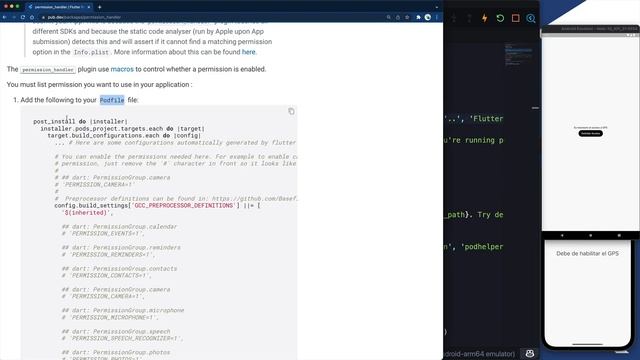The width and height of the screenshot is (640, 360).
Task: Click the 'PERMISSION_MICROPHONE=1' comment line
Action: (x=110, y=317)
